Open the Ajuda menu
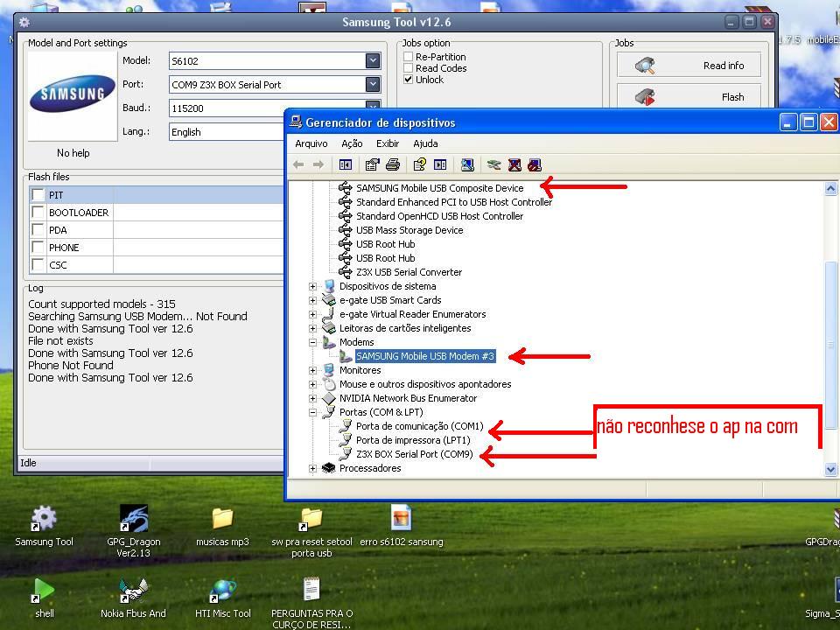 [425, 143]
